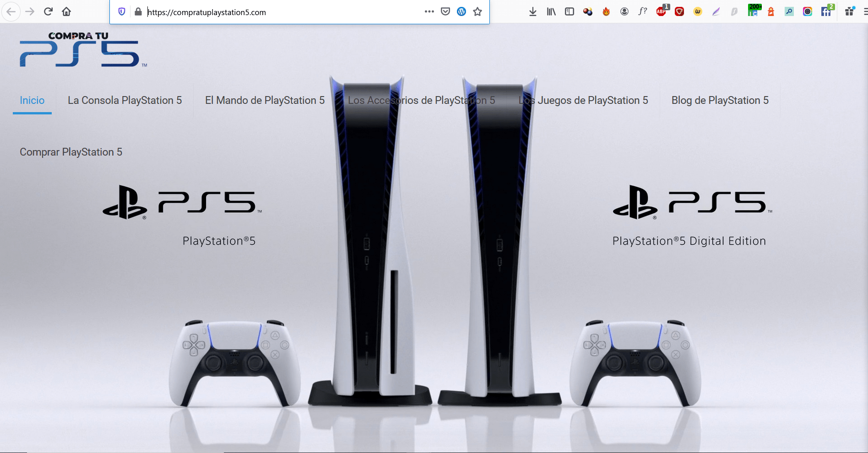Go back to the previous page

11,11
